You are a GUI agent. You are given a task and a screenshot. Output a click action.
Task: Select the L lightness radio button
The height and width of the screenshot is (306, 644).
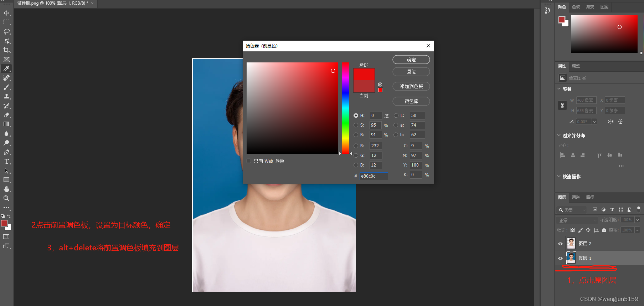coord(396,116)
